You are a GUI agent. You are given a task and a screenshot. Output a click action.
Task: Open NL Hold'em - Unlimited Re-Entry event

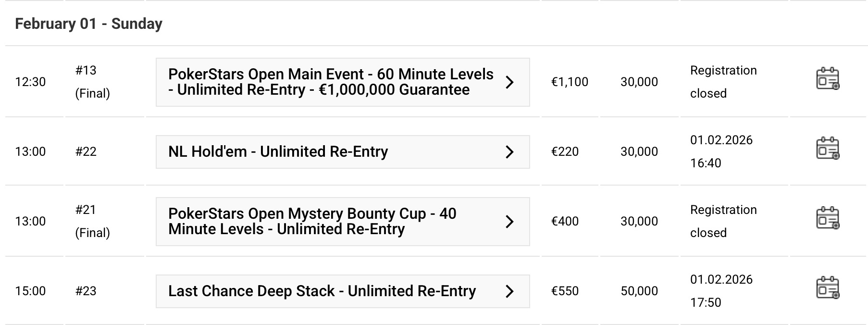tap(278, 152)
